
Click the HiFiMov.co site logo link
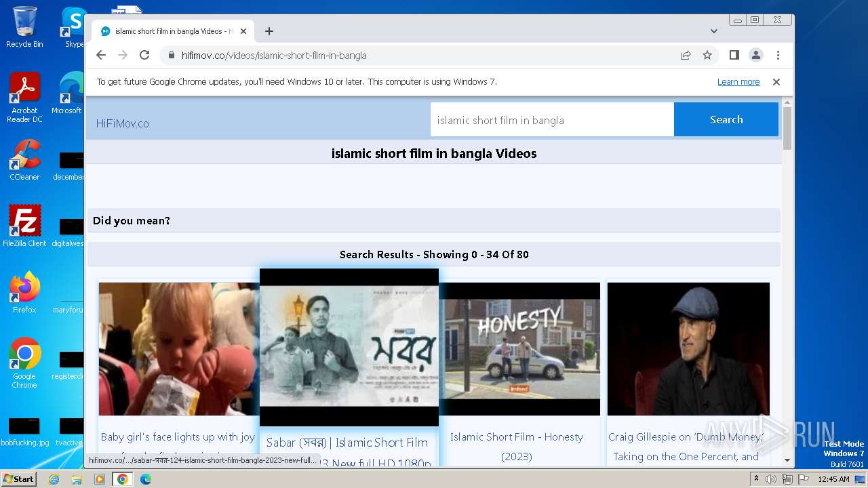(122, 123)
